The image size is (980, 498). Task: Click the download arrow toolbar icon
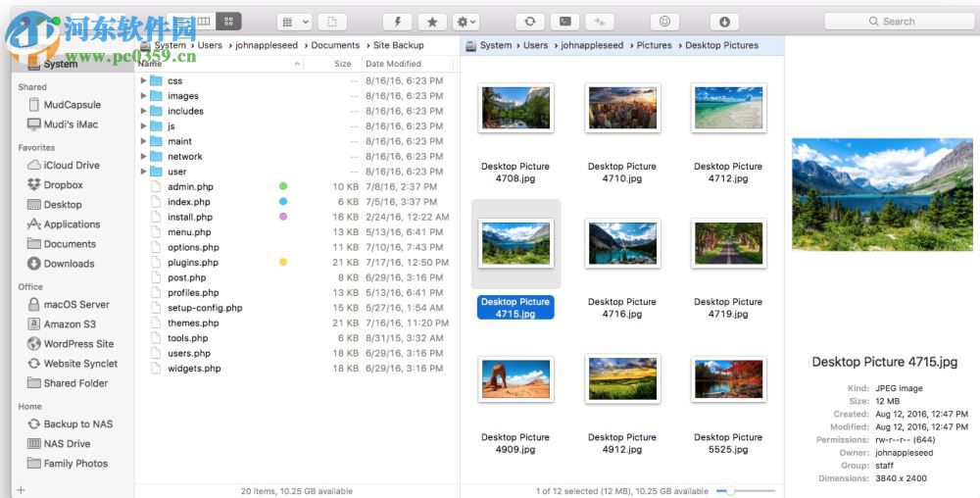[x=724, y=22]
